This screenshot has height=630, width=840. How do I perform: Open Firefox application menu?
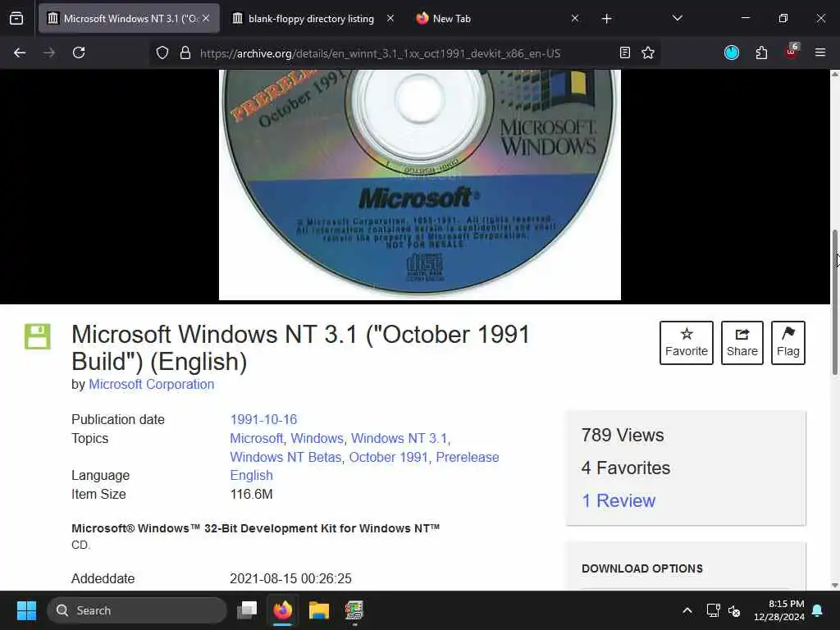click(820, 52)
